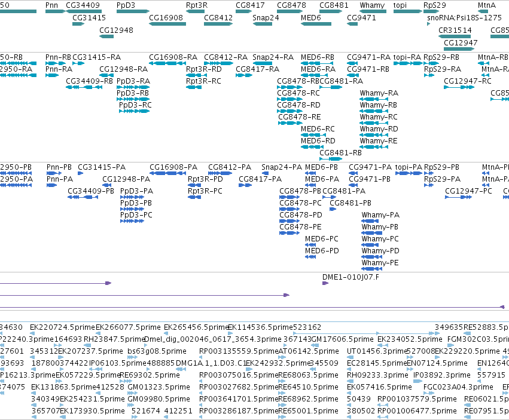The height and width of the screenshot is (420, 509).
Task: Click the MED6-PD protein feature
Action: (x=310, y=257)
